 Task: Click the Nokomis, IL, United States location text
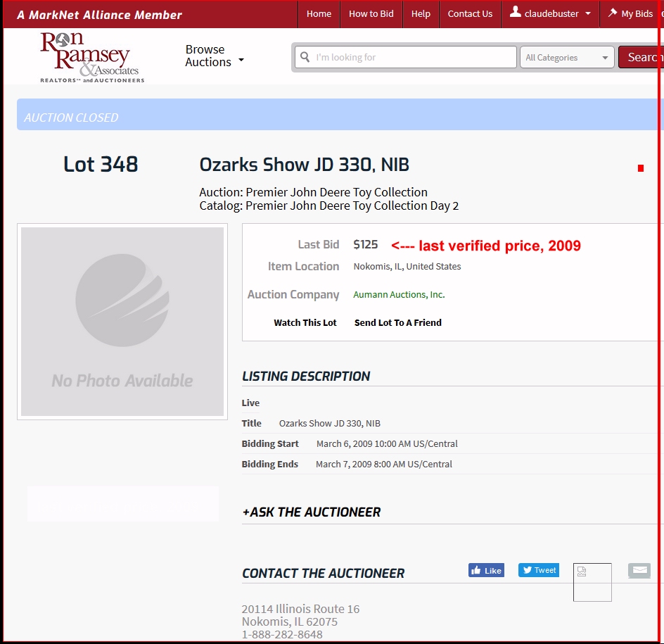(x=407, y=267)
